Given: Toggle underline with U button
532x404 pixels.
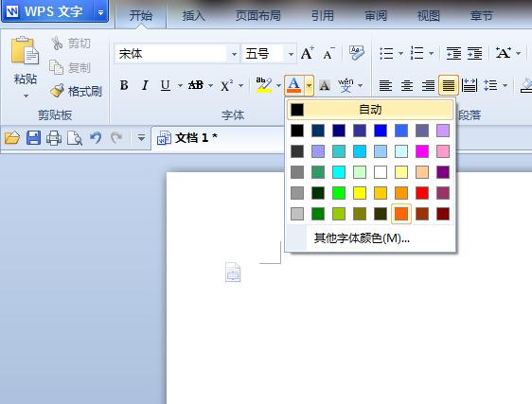Looking at the screenshot, I should point(166,85).
